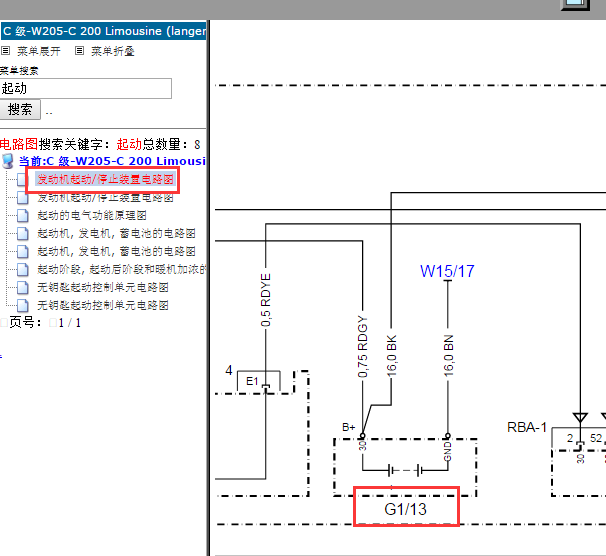This screenshot has width=606, height=556.
Task: Click document icon beside second 发动机起动/停止 entry
Action: pyautogui.click(x=23, y=197)
